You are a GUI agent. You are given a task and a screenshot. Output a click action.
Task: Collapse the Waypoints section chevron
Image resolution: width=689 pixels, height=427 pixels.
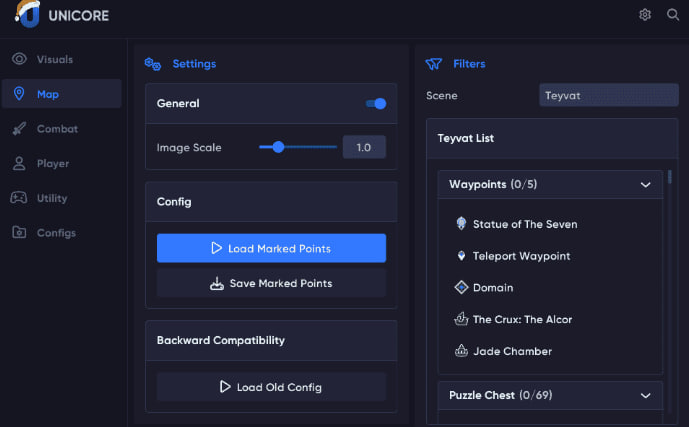646,185
